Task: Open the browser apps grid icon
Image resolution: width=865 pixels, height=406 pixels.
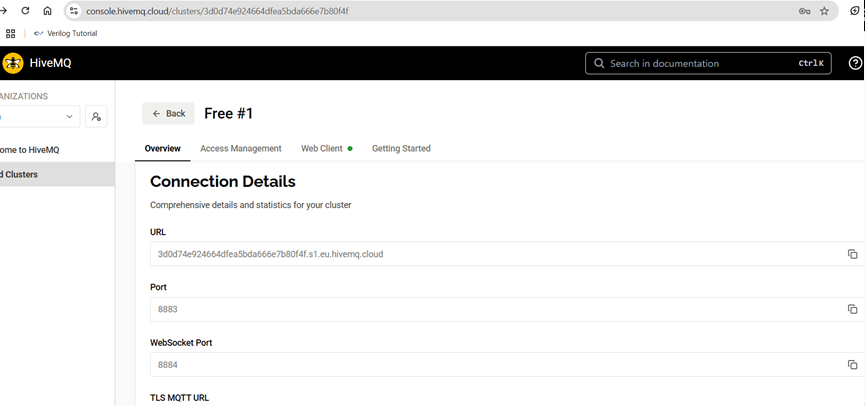Action: [x=11, y=33]
